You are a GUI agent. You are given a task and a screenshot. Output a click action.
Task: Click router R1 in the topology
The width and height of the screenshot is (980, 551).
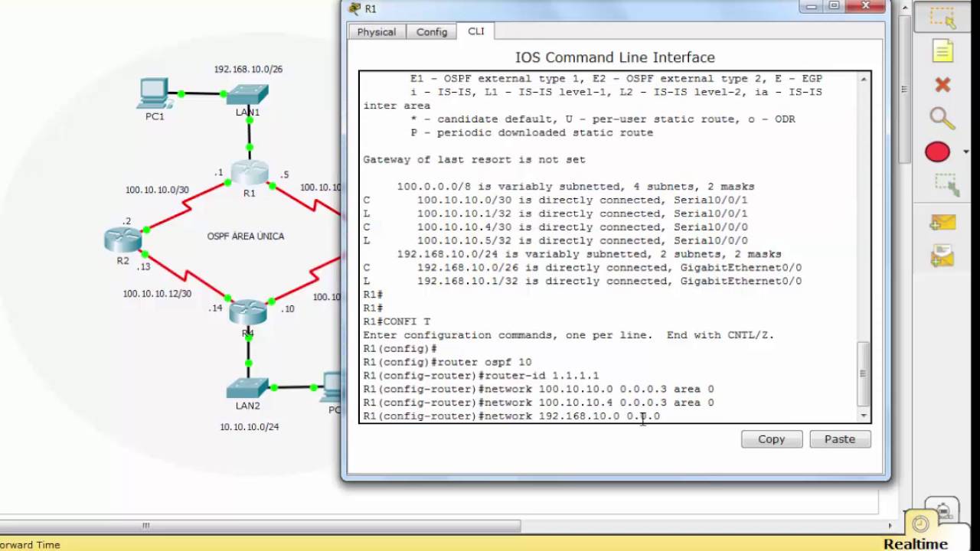tap(250, 173)
